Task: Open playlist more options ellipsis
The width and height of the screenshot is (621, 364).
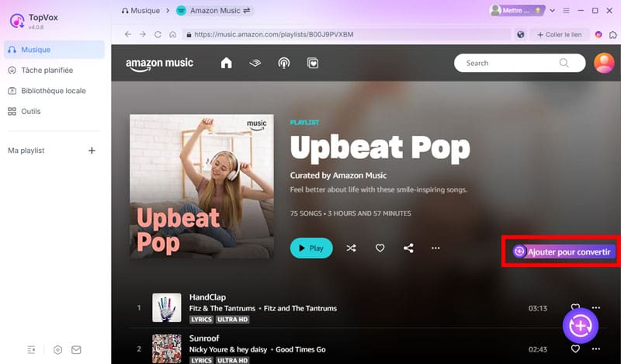Action: tap(435, 248)
